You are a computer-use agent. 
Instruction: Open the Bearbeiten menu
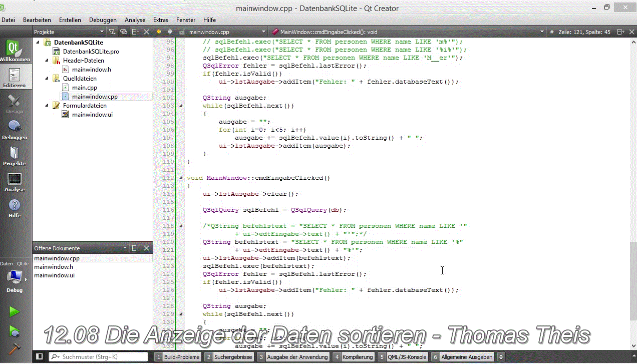[37, 20]
